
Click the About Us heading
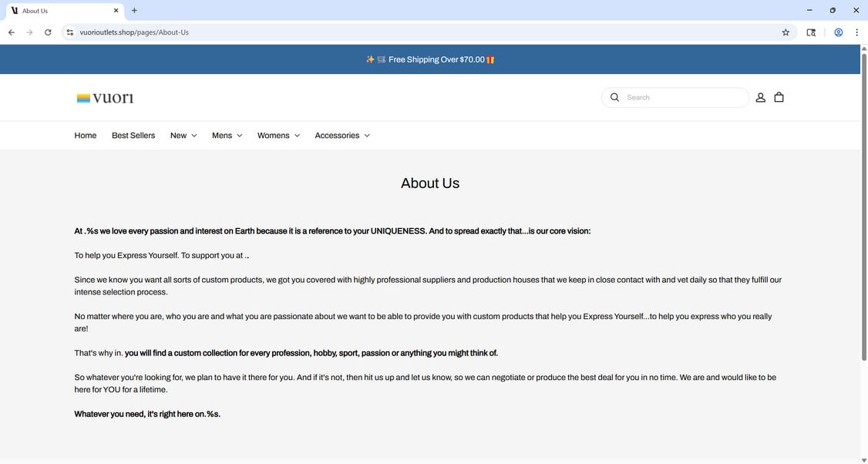coord(430,183)
